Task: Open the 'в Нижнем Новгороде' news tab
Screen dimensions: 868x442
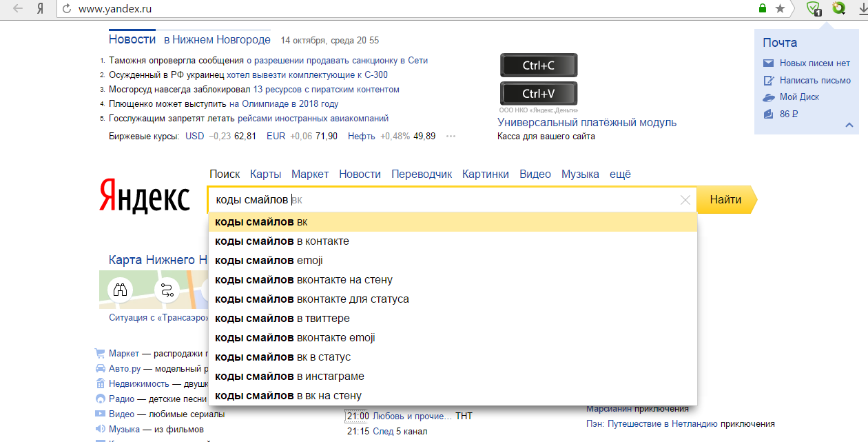Action: pos(217,40)
